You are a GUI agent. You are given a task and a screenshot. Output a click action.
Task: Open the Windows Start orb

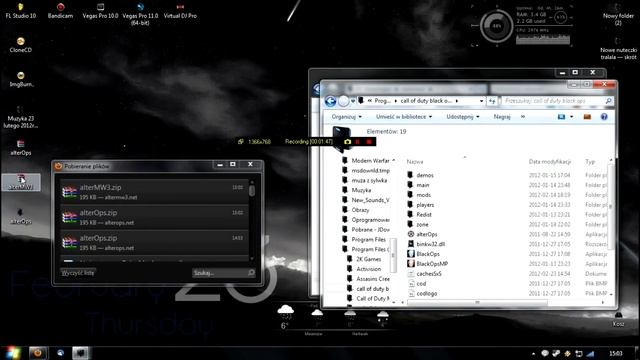[12, 353]
